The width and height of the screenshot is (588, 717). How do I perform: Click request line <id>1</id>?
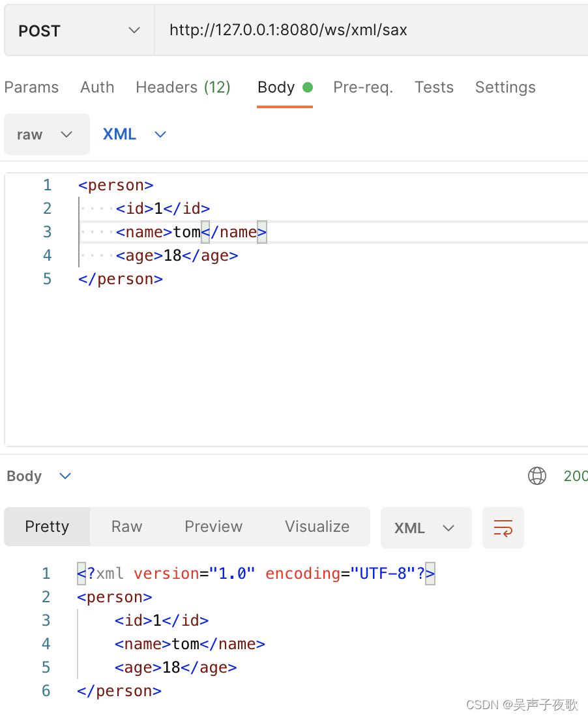163,209
